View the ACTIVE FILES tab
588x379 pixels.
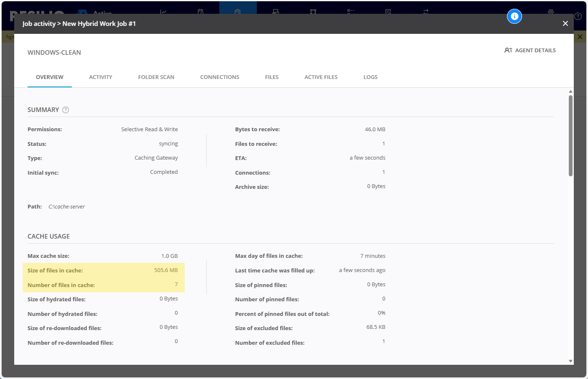pyautogui.click(x=321, y=77)
